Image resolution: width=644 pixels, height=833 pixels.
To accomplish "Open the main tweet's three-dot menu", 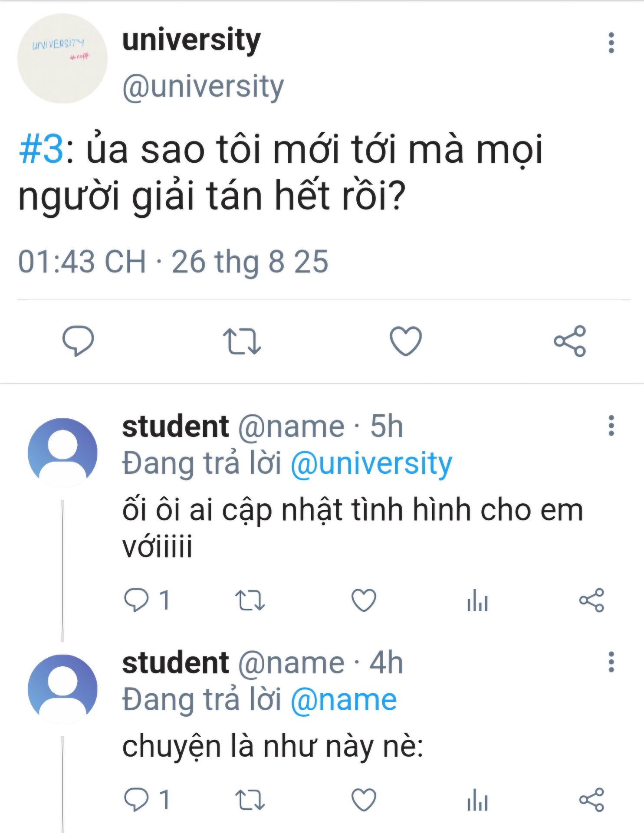I will [x=611, y=43].
